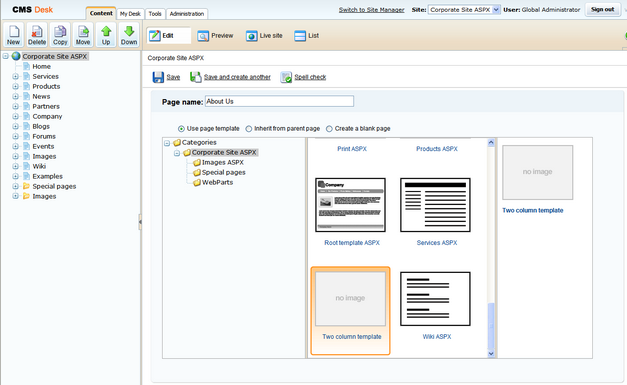Click the Save floppy disk icon
Screen dimensions: 627x385
158,77
